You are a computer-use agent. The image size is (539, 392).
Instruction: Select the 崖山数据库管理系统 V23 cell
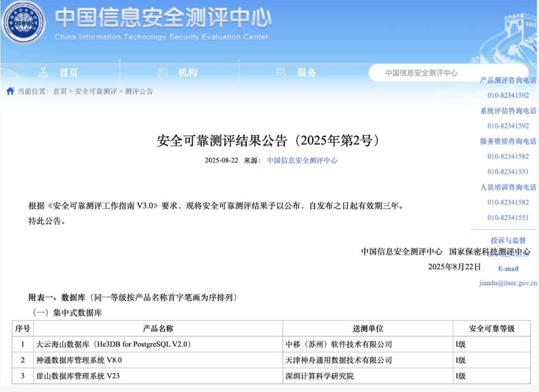(158, 376)
